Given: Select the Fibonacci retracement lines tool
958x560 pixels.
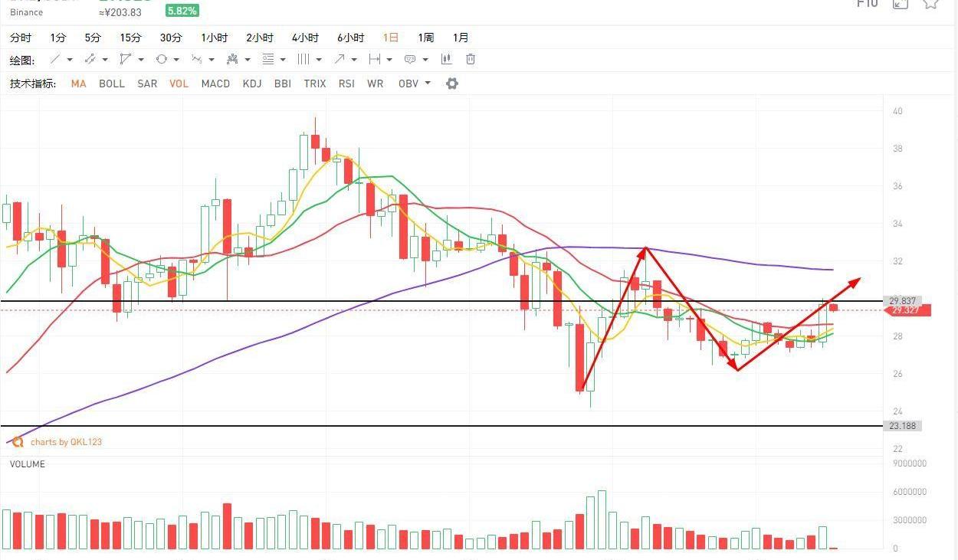Looking at the screenshot, I should click(x=268, y=59).
